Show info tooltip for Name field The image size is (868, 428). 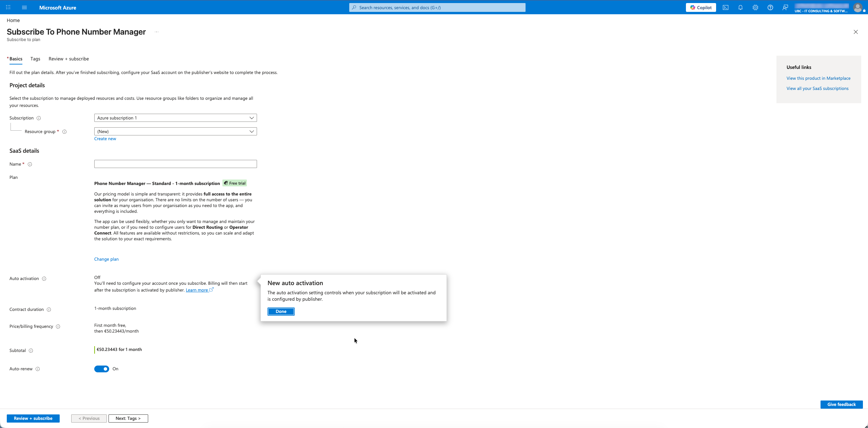click(x=30, y=164)
